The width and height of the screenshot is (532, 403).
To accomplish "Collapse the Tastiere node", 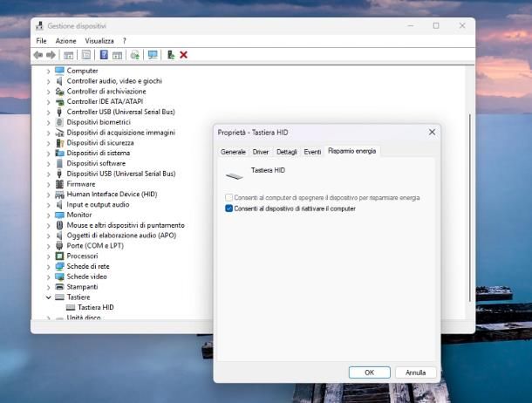I will point(48,297).
